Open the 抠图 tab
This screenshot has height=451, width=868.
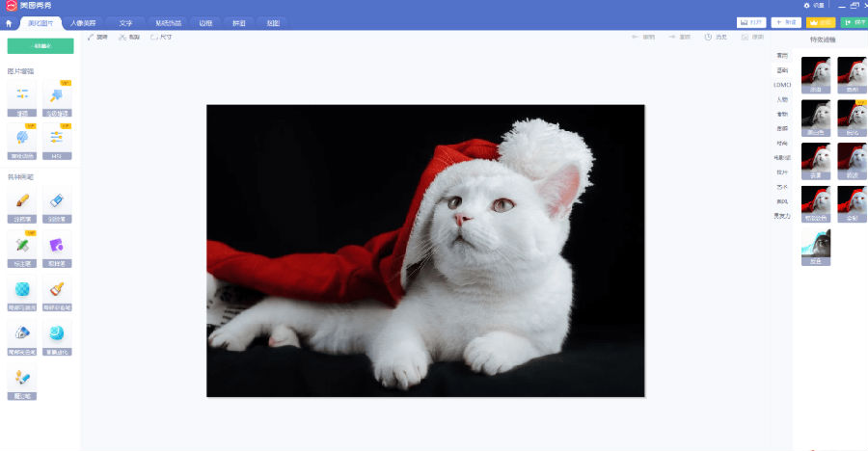tap(273, 23)
